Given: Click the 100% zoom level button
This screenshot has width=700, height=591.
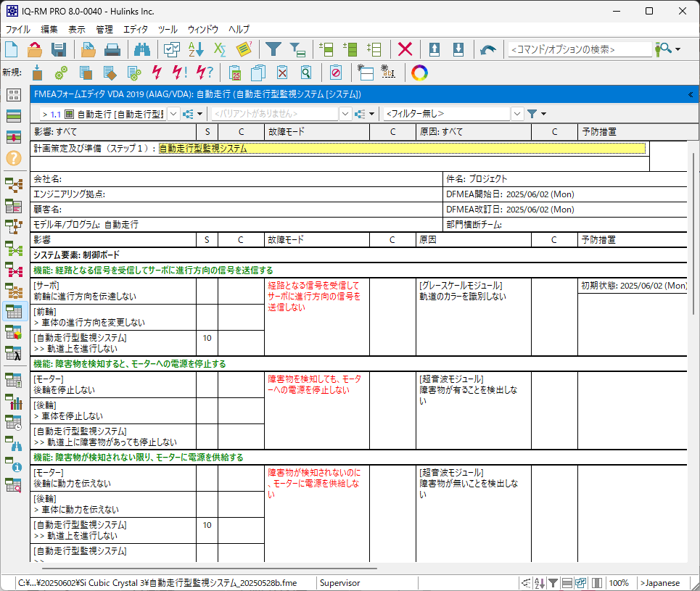Looking at the screenshot, I should point(619,583).
